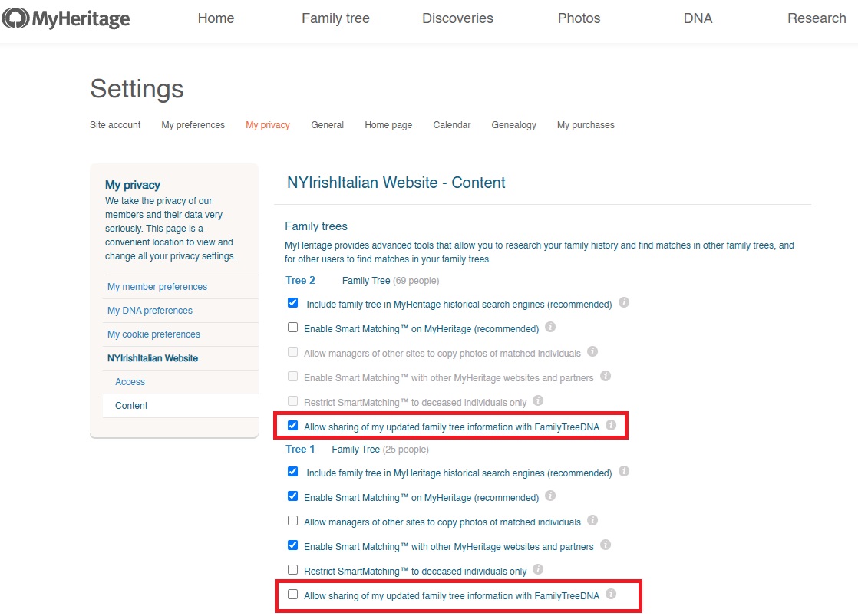Switch to My purchases tab
This screenshot has width=858, height=616.
pos(586,125)
